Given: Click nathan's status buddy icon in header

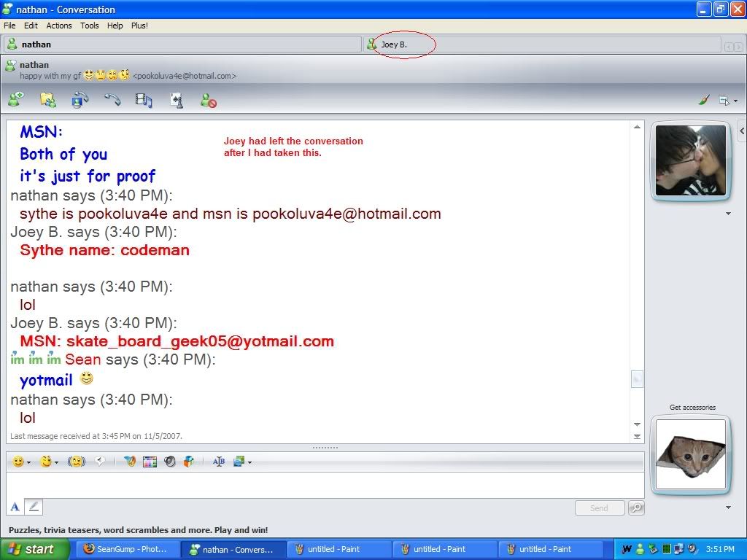Looking at the screenshot, I should (10, 65).
